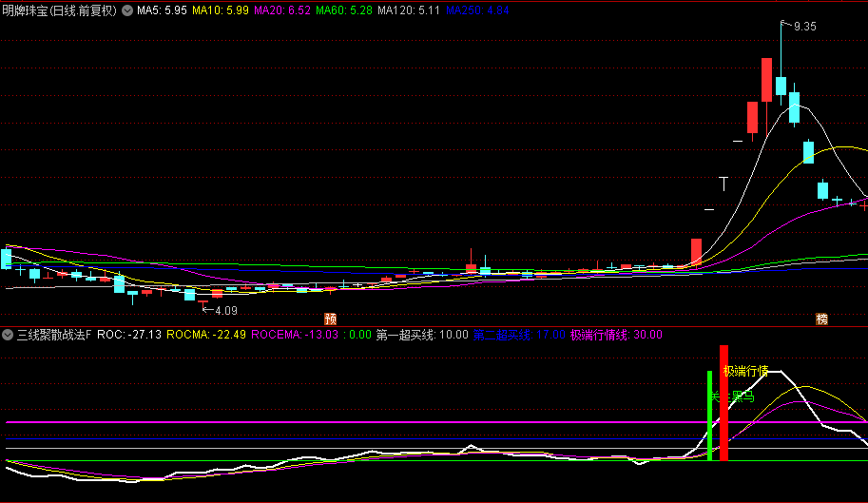This screenshot has width=868, height=503.
Task: Click the red 极端行情 signal bar
Action: click(x=723, y=403)
